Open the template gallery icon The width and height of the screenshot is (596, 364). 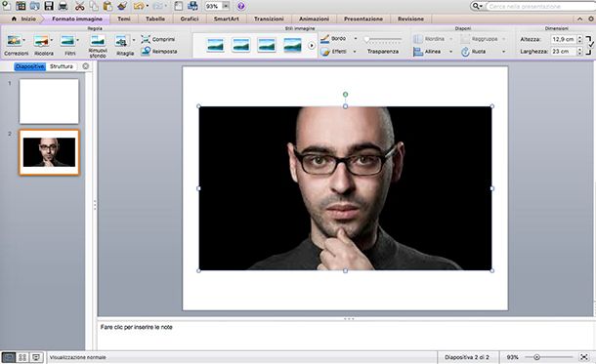tap(21, 6)
